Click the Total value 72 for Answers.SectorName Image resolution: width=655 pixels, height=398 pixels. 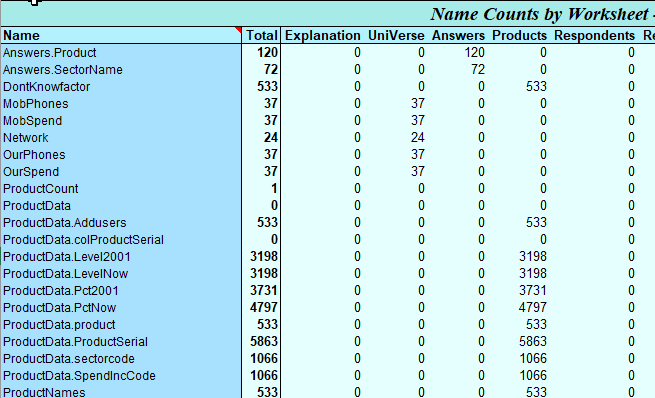coord(271,70)
